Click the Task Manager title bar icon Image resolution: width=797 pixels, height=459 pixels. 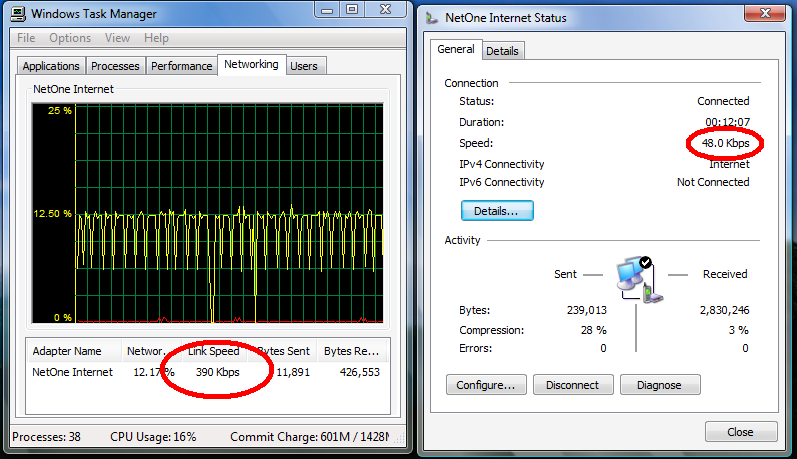pos(18,13)
